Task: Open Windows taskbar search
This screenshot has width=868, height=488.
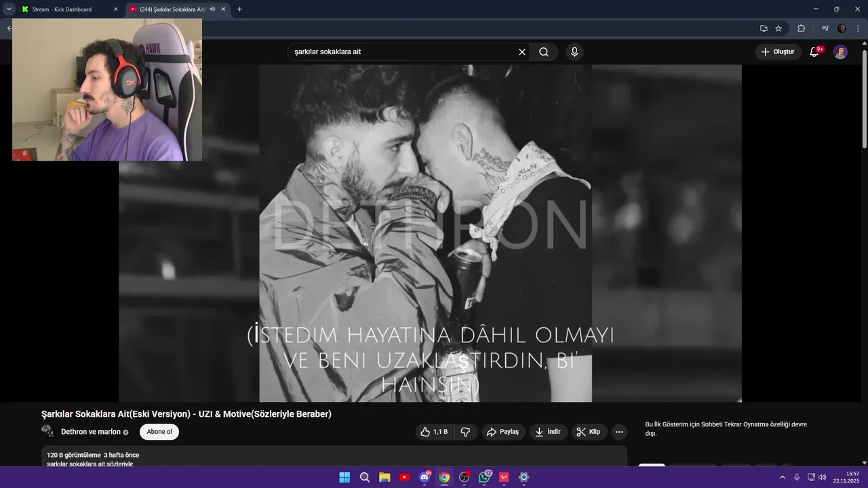Action: tap(365, 477)
